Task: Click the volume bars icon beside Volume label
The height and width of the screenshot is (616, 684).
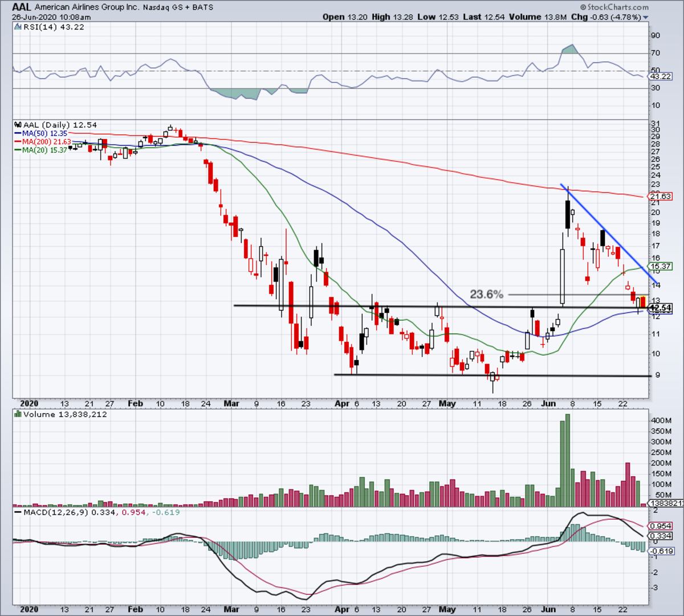Action: 18,414
